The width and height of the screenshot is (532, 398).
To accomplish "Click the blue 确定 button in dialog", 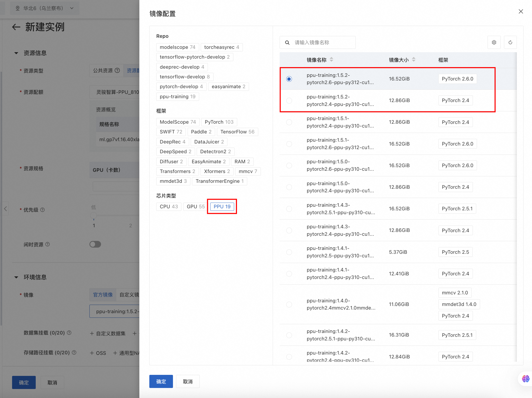I will coord(161,382).
